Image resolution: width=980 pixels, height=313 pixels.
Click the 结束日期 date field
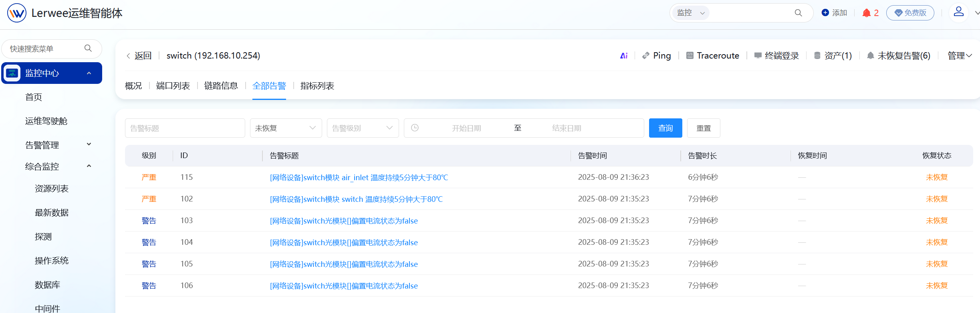point(567,128)
